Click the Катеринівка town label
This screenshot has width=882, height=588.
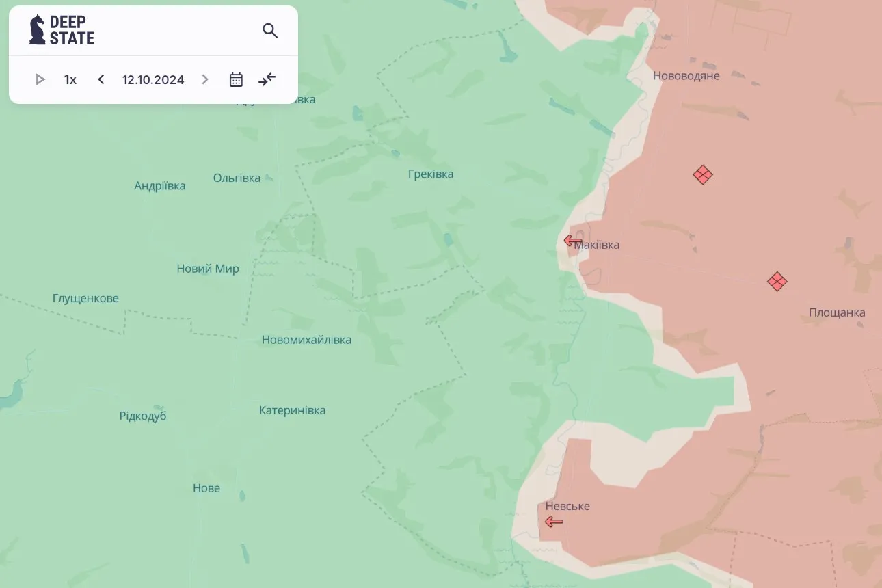coord(292,411)
